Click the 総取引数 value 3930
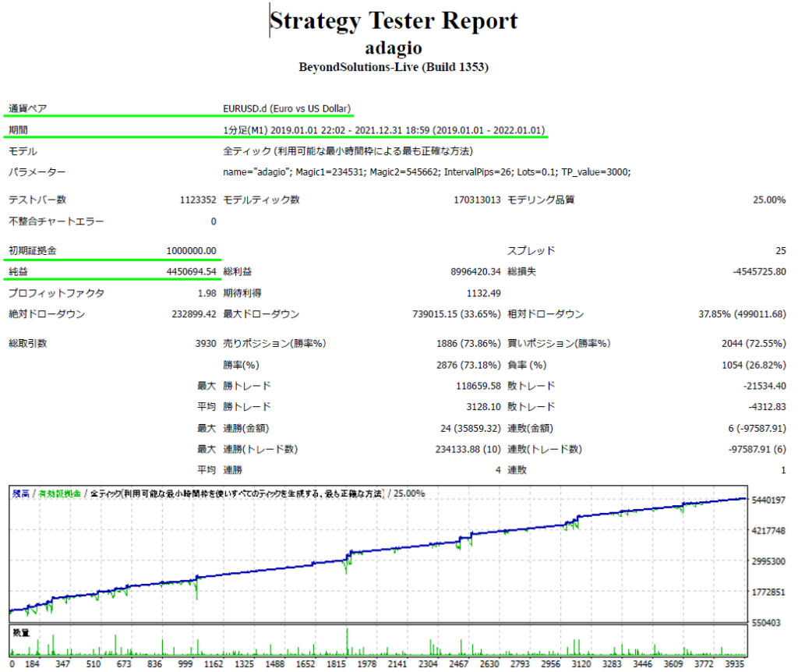The width and height of the screenshot is (798, 672). point(206,344)
